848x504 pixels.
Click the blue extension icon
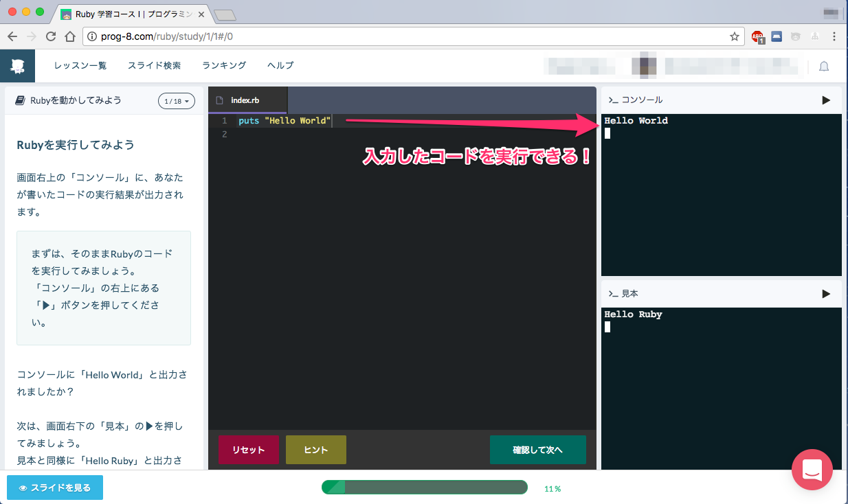[x=777, y=36]
